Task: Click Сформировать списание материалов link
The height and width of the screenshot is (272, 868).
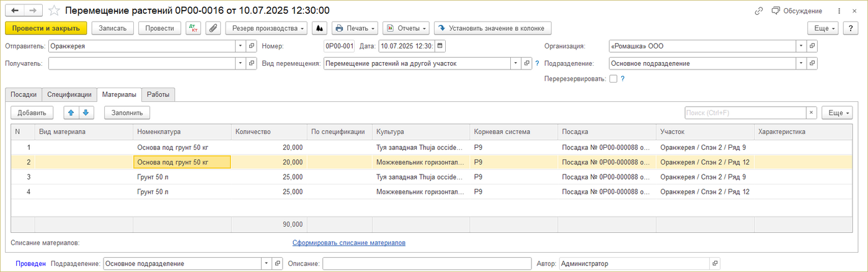Action: [x=348, y=243]
